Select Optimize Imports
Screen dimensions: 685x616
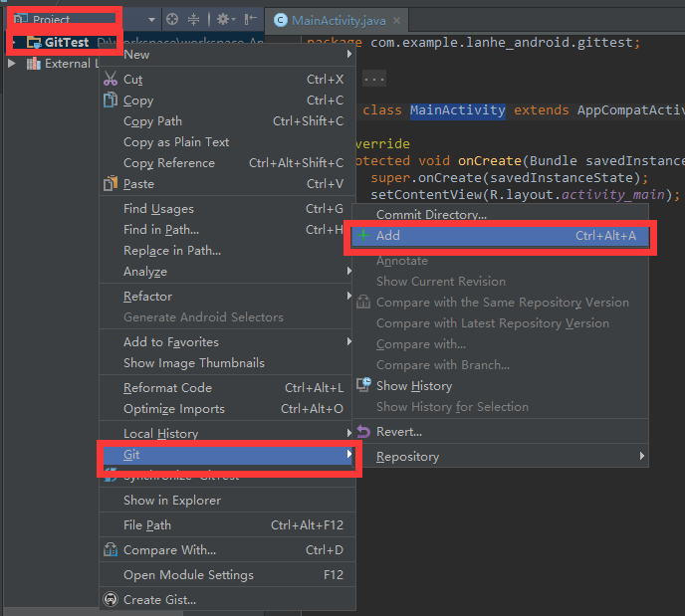226,409
